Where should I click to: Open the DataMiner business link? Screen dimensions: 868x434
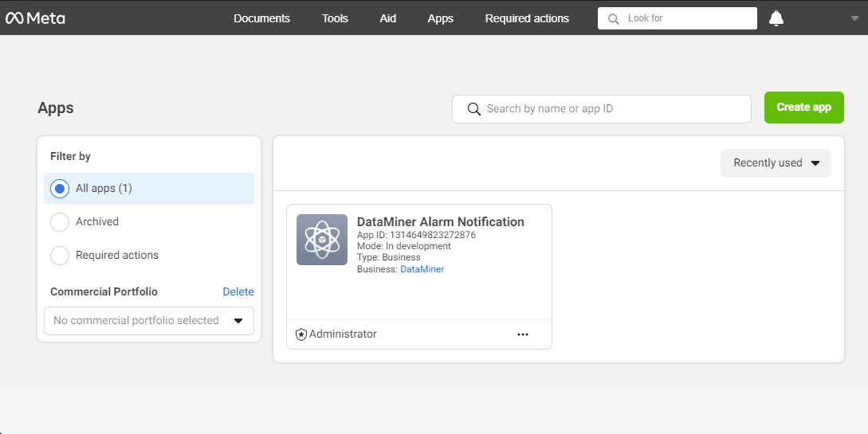422,269
